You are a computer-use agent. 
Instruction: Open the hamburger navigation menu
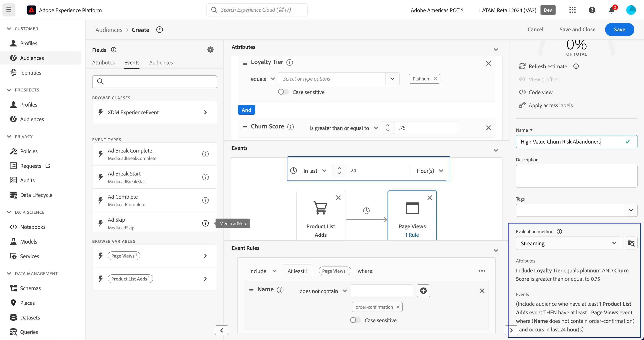[9, 10]
